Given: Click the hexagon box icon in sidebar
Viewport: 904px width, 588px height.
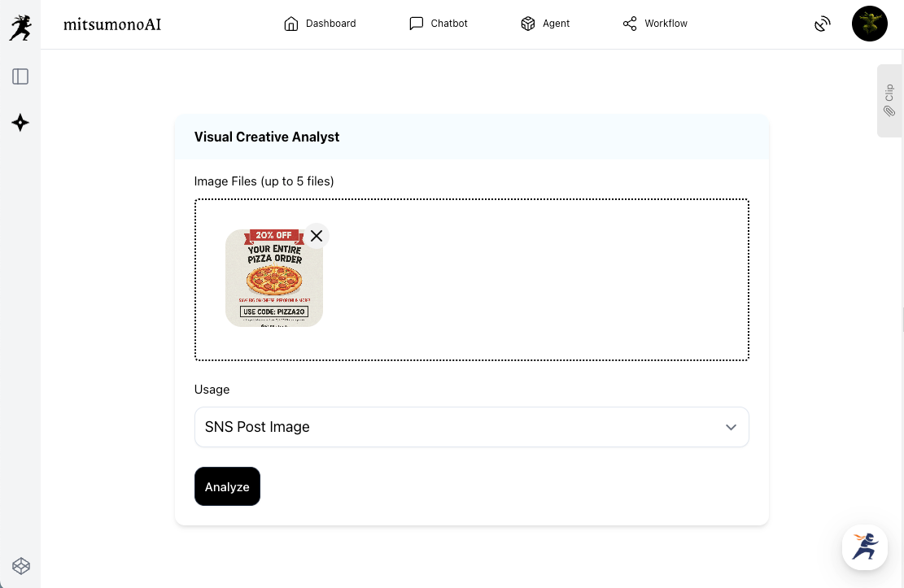Looking at the screenshot, I should tap(20, 565).
